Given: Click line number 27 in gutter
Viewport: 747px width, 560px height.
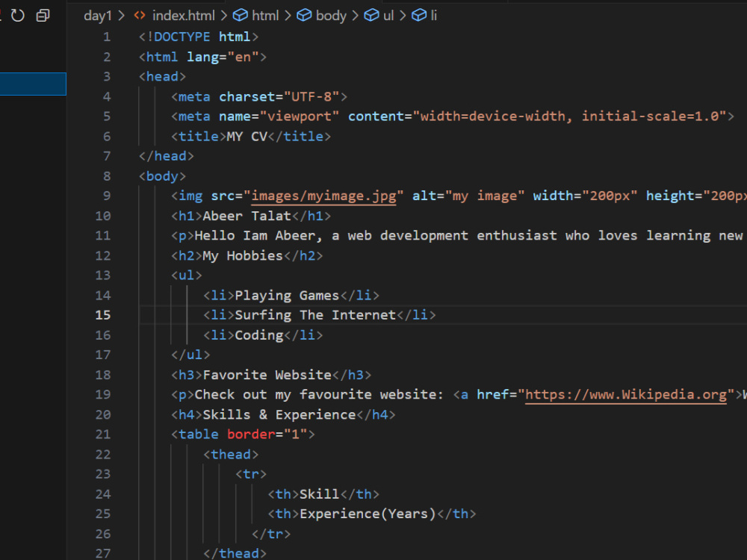Looking at the screenshot, I should pyautogui.click(x=103, y=553).
